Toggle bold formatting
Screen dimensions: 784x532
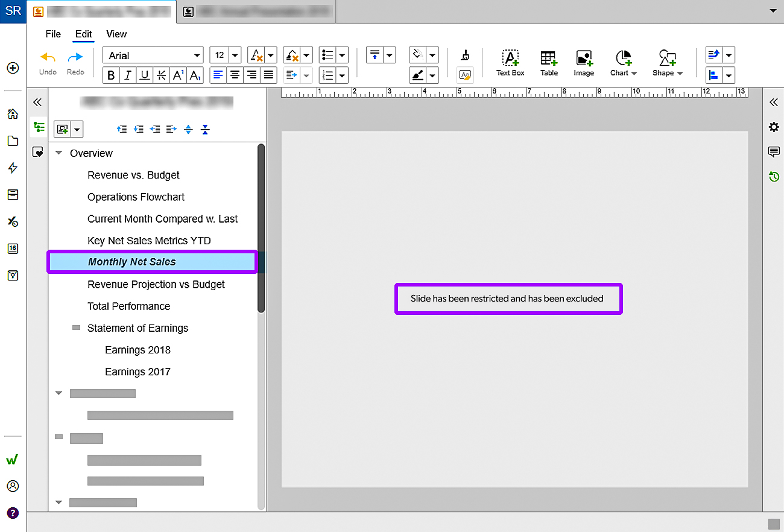pyautogui.click(x=111, y=75)
